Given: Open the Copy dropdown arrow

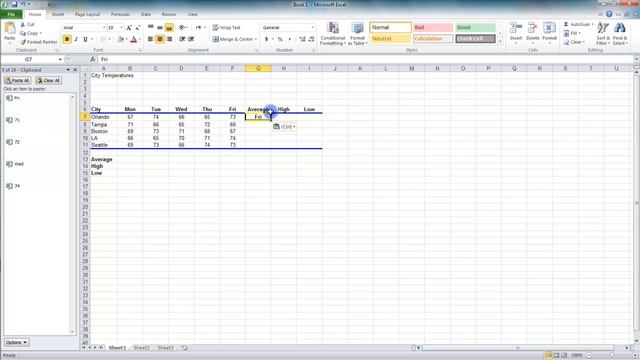Looking at the screenshot, I should coord(40,33).
